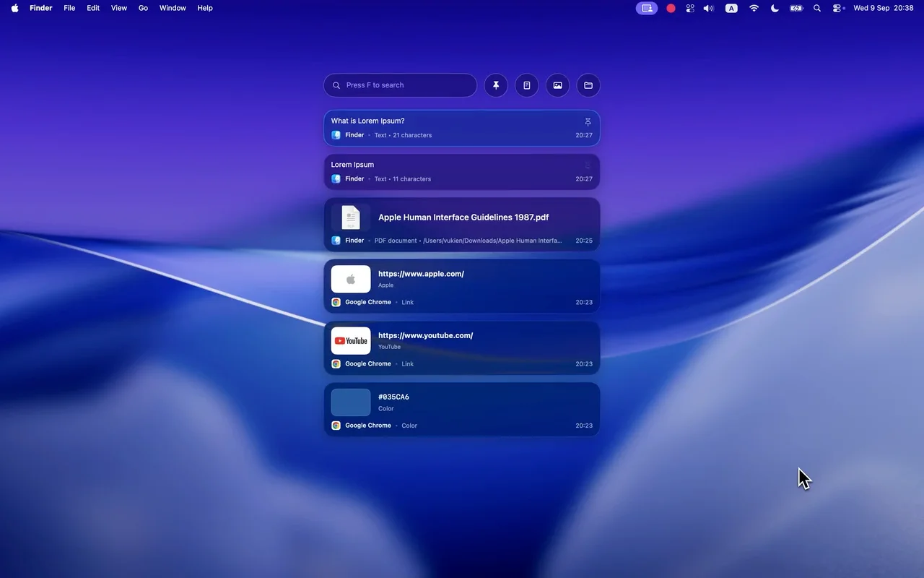Click the '20:25' timestamp on PDF clip
The height and width of the screenshot is (578, 924).
pyautogui.click(x=584, y=241)
